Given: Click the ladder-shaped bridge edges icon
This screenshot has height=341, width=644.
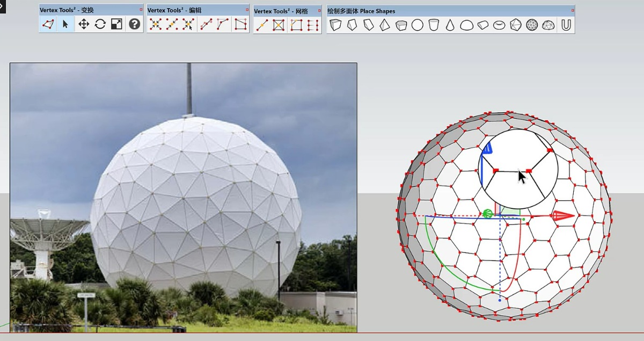Looking at the screenshot, I should tap(313, 25).
